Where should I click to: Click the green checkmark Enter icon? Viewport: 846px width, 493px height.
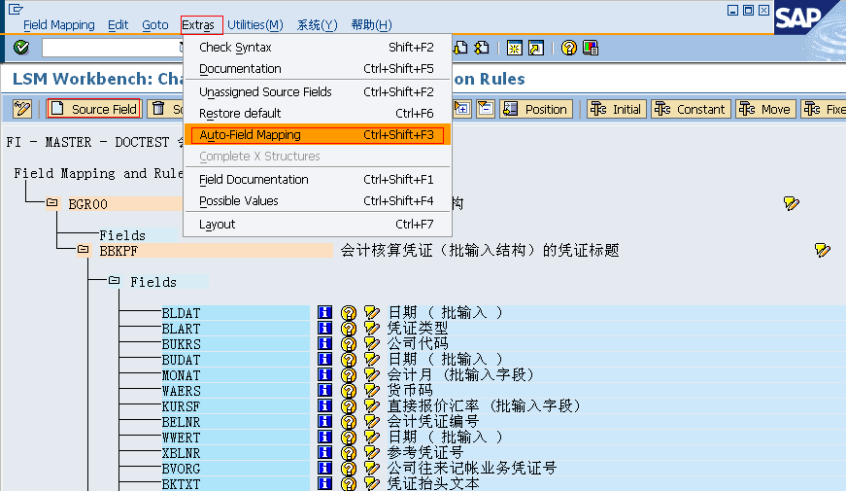coord(21,47)
